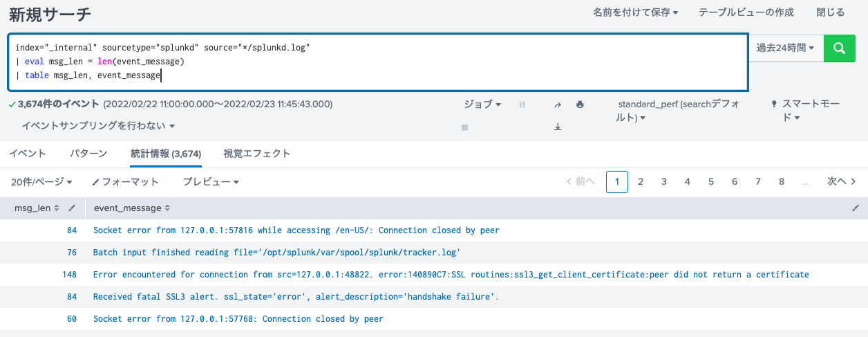Click the msg_len value 76
868x337 pixels.
click(72, 253)
